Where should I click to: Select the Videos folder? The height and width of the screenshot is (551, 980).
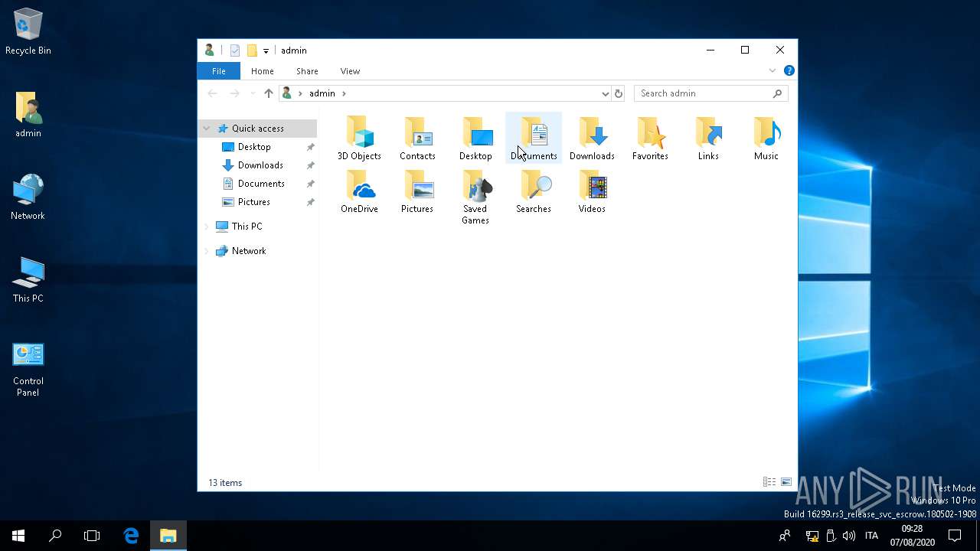coord(592,191)
